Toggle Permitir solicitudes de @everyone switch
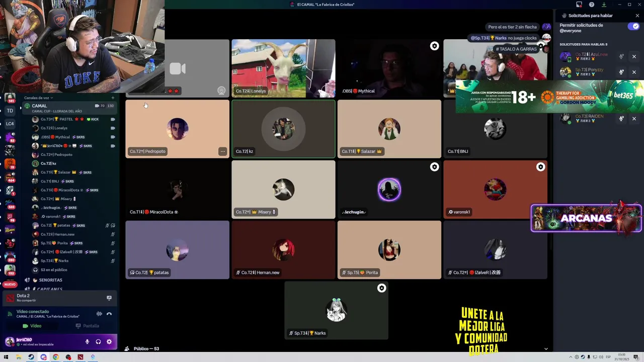This screenshot has height=362, width=644. click(633, 26)
